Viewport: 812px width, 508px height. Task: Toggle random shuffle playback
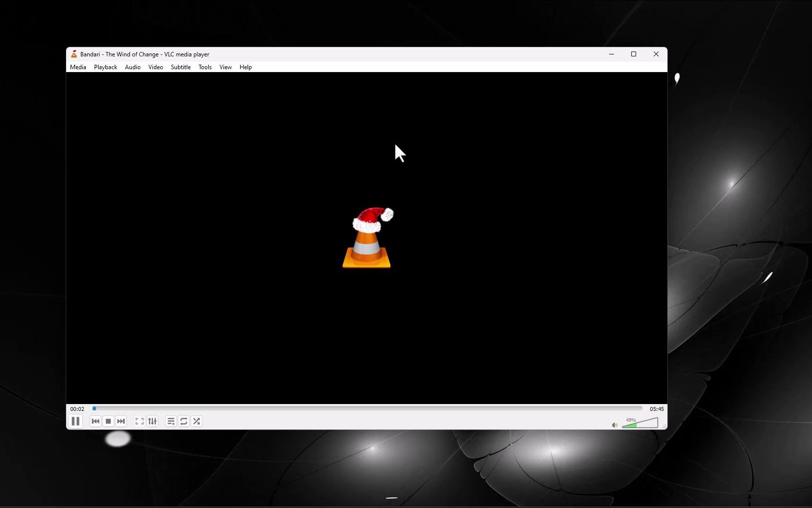tap(197, 421)
